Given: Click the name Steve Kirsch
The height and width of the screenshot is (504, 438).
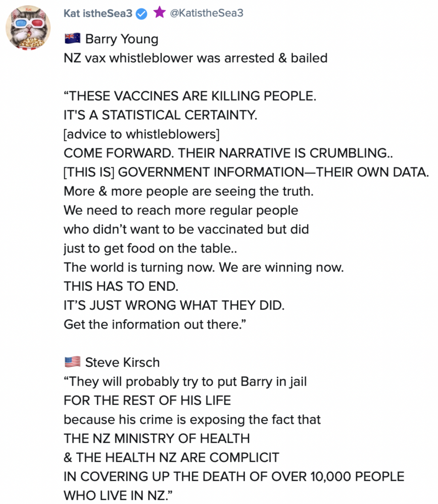Looking at the screenshot, I should [x=122, y=363].
